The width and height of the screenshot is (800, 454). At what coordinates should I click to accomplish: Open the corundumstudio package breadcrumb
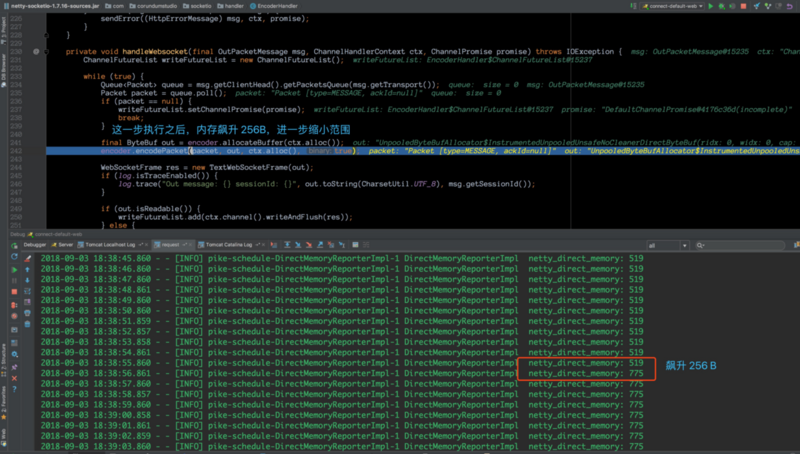pos(153,6)
